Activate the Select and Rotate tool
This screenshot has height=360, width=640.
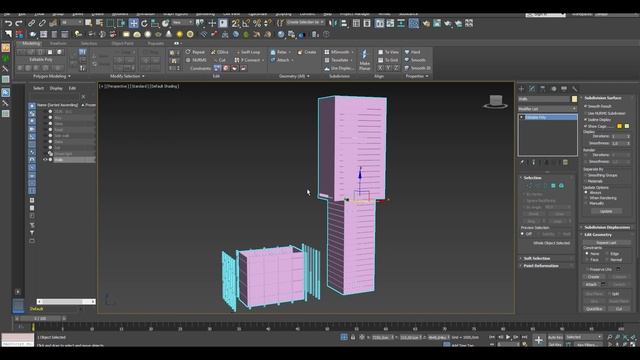[x=144, y=24]
